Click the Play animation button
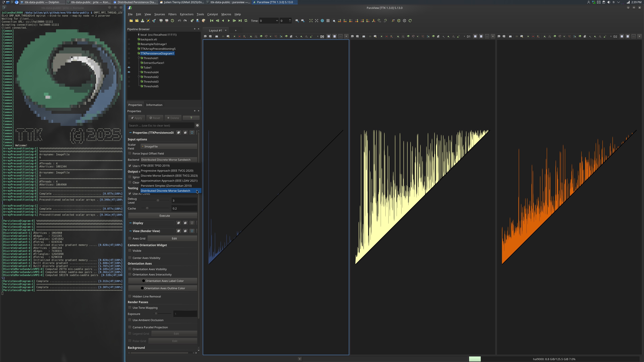Image resolution: width=644 pixels, height=362 pixels. pyautogui.click(x=229, y=21)
